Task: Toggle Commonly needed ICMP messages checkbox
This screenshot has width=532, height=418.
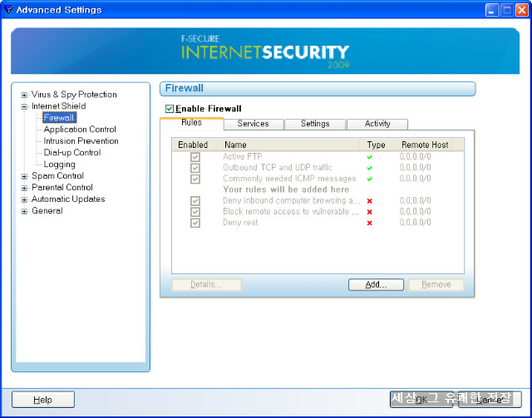Action: tap(195, 179)
